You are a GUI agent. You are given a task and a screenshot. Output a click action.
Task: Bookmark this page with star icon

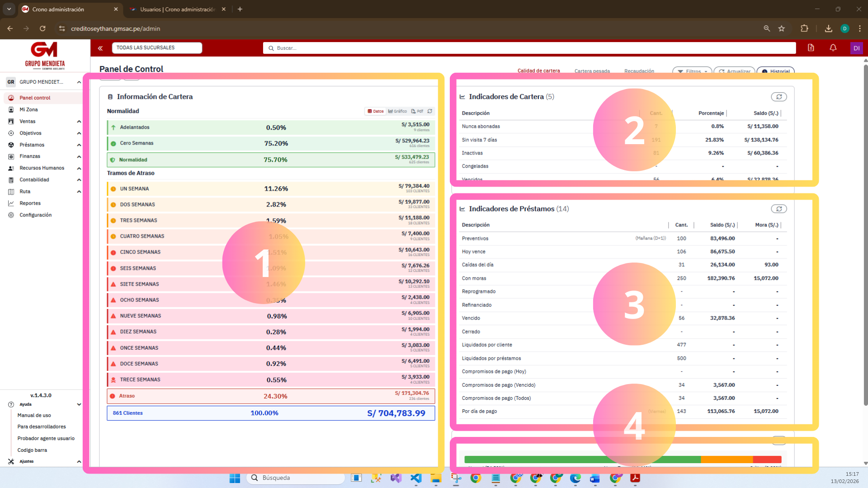(782, 28)
